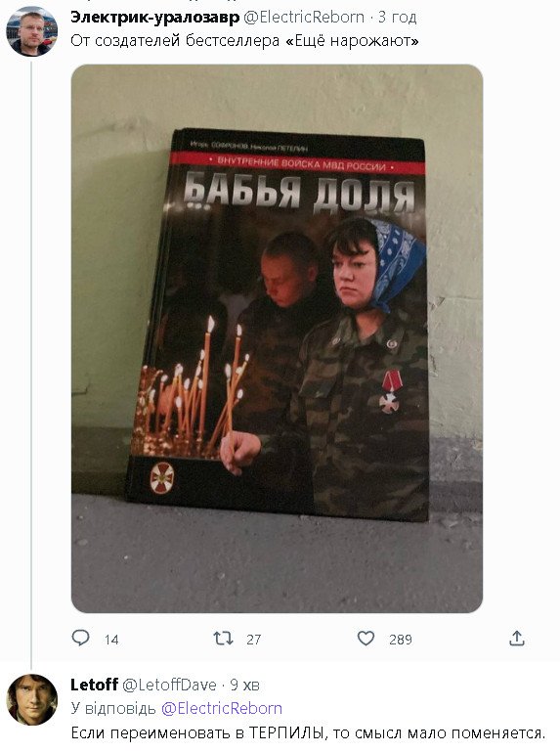The height and width of the screenshot is (753, 560).
Task: Click the reply speech bubble icon
Action: click(80, 638)
